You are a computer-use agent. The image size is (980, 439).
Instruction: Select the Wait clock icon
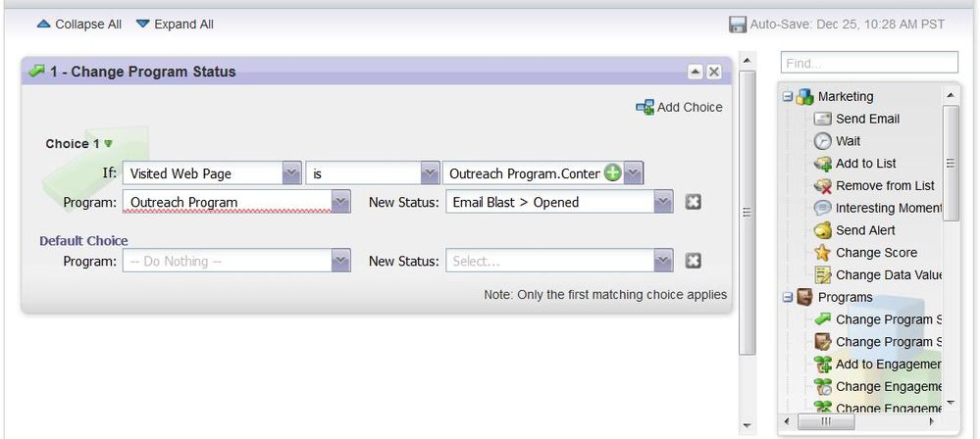click(822, 141)
